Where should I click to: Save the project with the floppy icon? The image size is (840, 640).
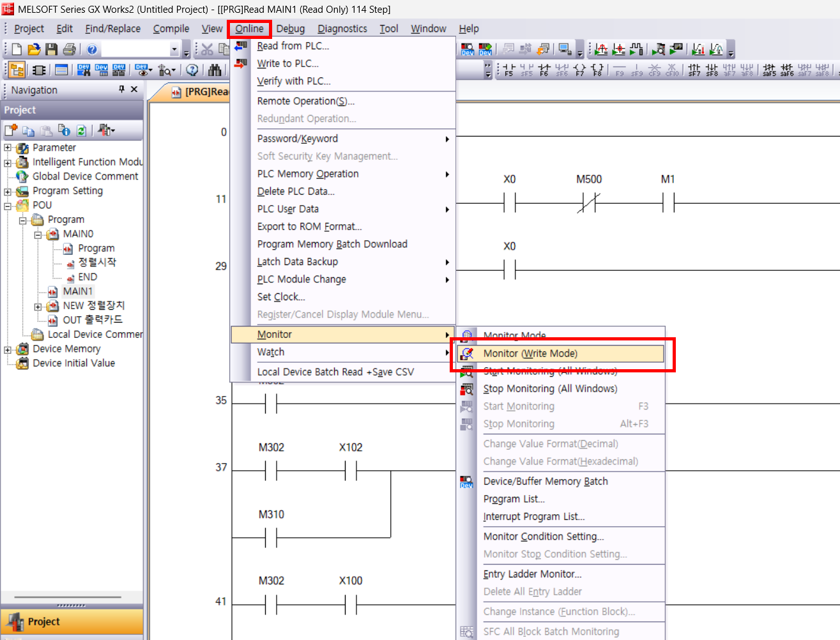(51, 49)
